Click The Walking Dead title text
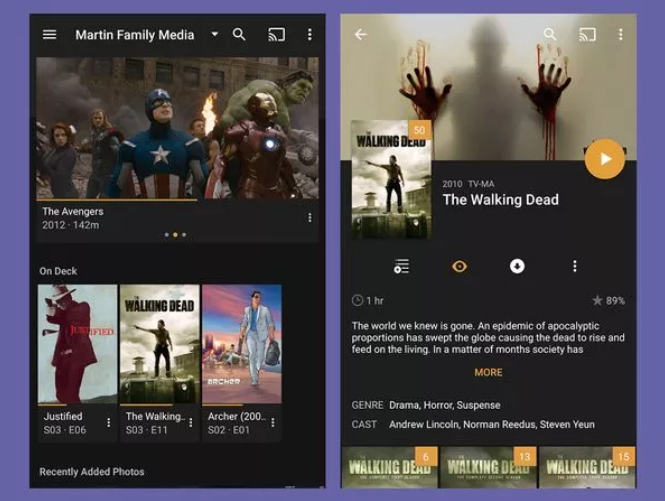The height and width of the screenshot is (501, 665). [500, 200]
